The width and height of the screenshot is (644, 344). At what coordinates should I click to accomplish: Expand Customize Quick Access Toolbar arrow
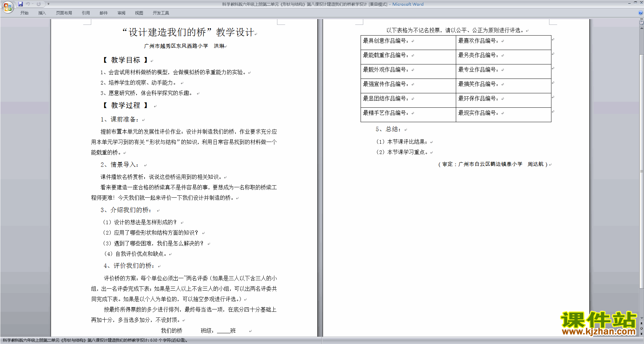pyautogui.click(x=48, y=4)
